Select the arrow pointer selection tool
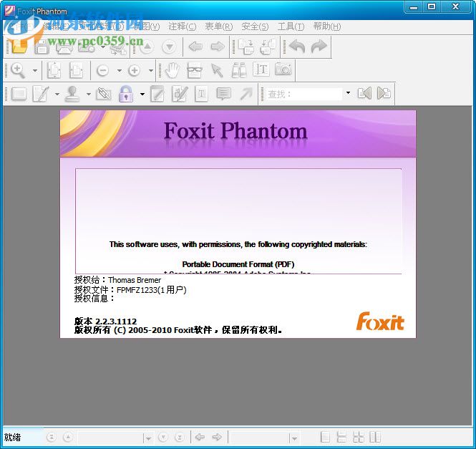 217,70
